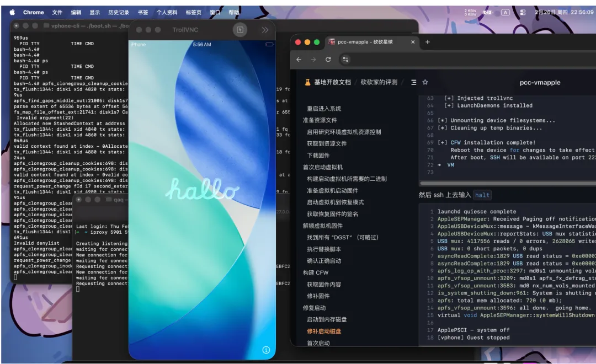Open the 显示 menu

[95, 12]
